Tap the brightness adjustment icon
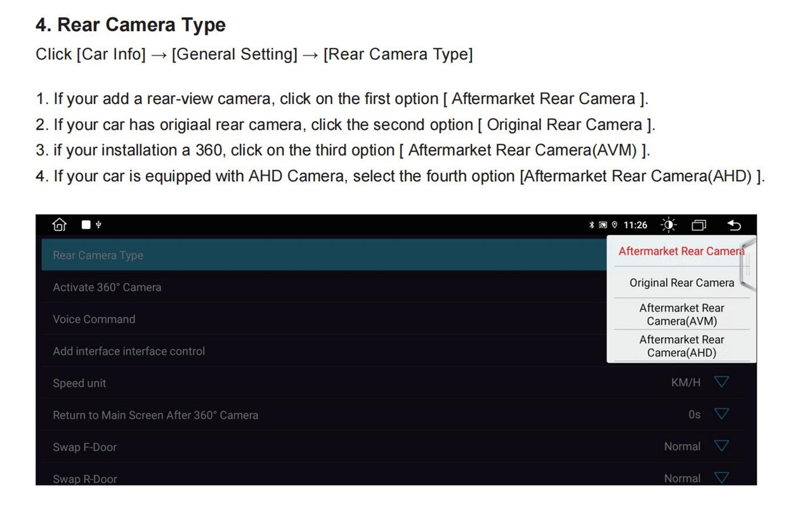The height and width of the screenshot is (508, 812). click(x=669, y=225)
